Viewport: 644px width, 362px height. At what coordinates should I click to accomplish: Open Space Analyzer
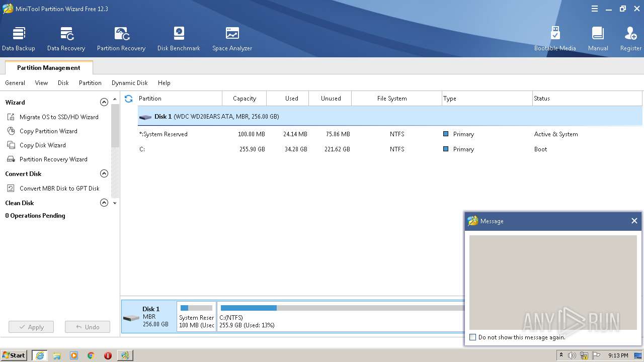pyautogui.click(x=232, y=39)
